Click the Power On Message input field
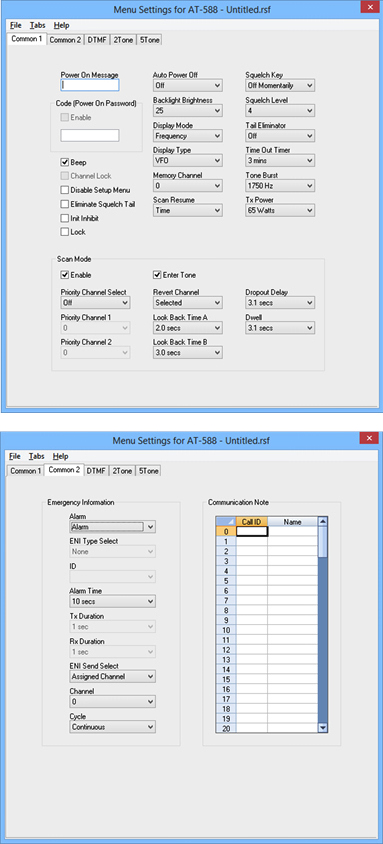383x844 pixels. click(90, 85)
